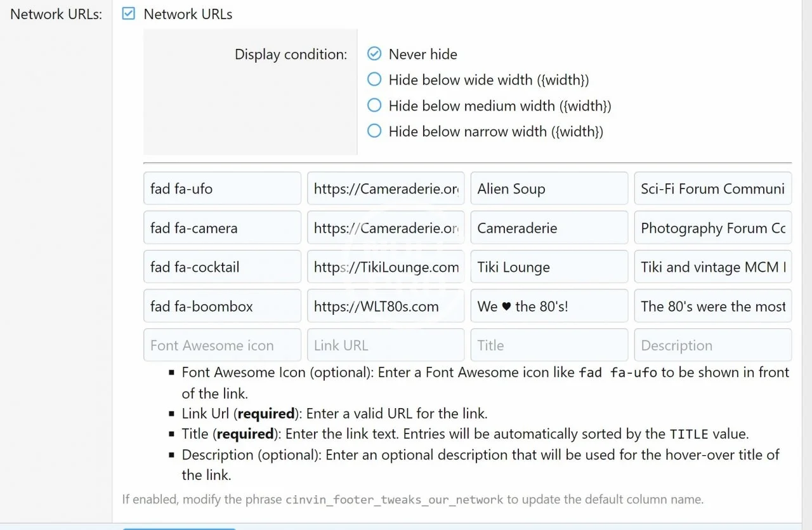Edit the fad fa-boombox icon field

(x=222, y=307)
